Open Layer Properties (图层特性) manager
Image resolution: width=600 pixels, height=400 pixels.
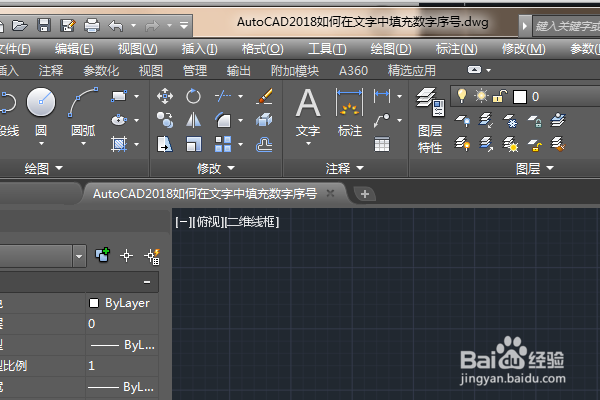click(430, 121)
